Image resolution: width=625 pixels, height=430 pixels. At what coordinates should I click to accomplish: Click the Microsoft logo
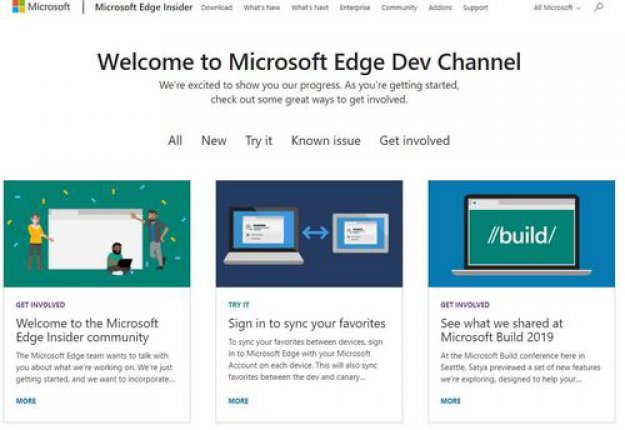click(x=41, y=6)
